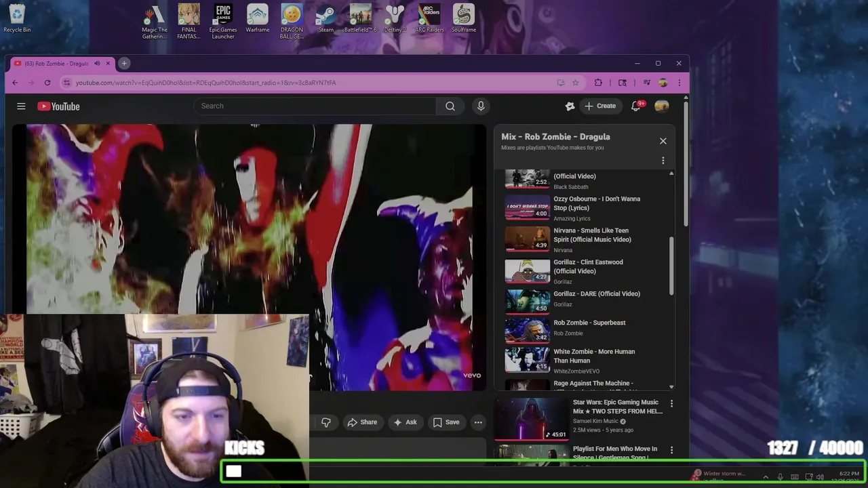868x488 pixels.
Task: Expand the system tray hidden icons chevron
Action: [766, 477]
